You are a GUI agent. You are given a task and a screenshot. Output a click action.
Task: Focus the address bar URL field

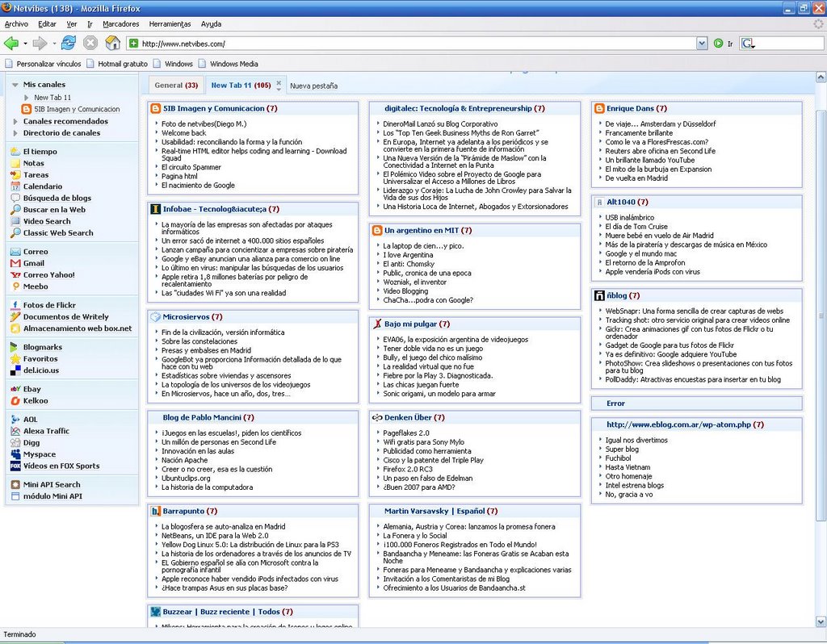(x=417, y=44)
